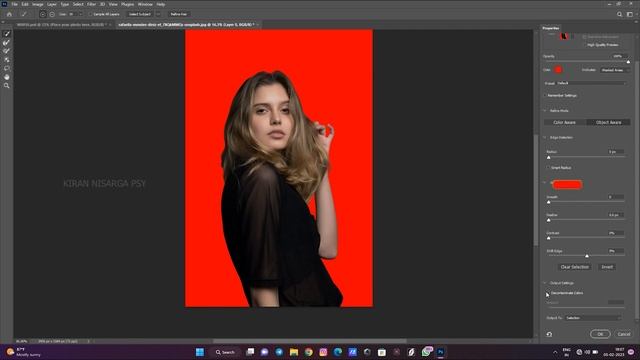Collapse the Refine Mode section
This screenshot has width=640, height=360.
(545, 111)
